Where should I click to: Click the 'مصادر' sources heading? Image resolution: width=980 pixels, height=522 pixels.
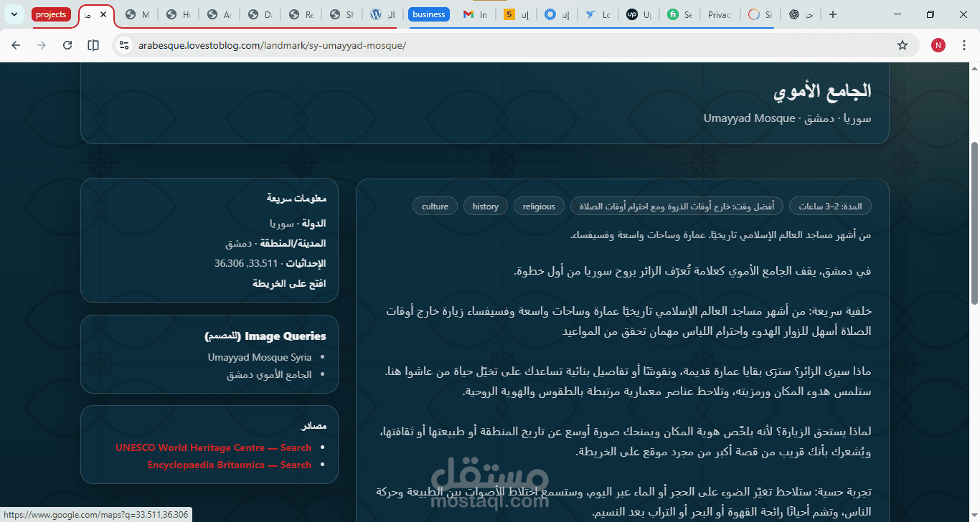(314, 426)
